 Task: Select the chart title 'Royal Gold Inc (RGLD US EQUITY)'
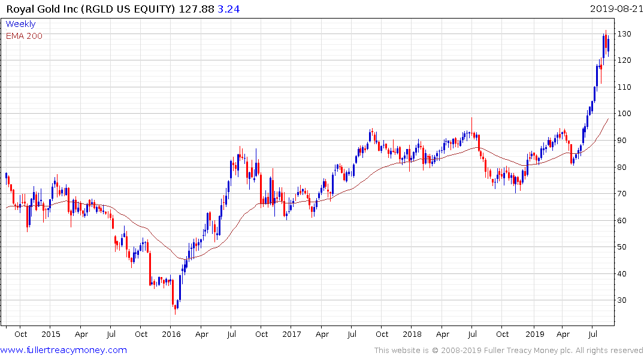91,8
